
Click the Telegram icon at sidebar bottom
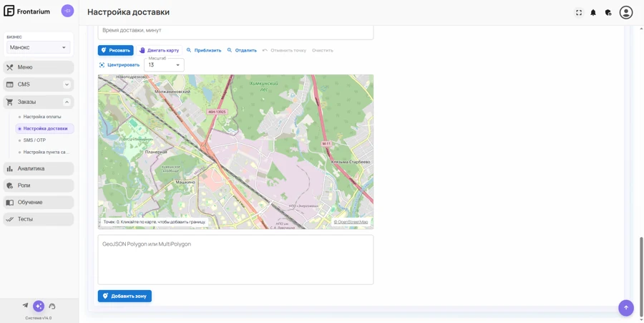pyautogui.click(x=26, y=305)
